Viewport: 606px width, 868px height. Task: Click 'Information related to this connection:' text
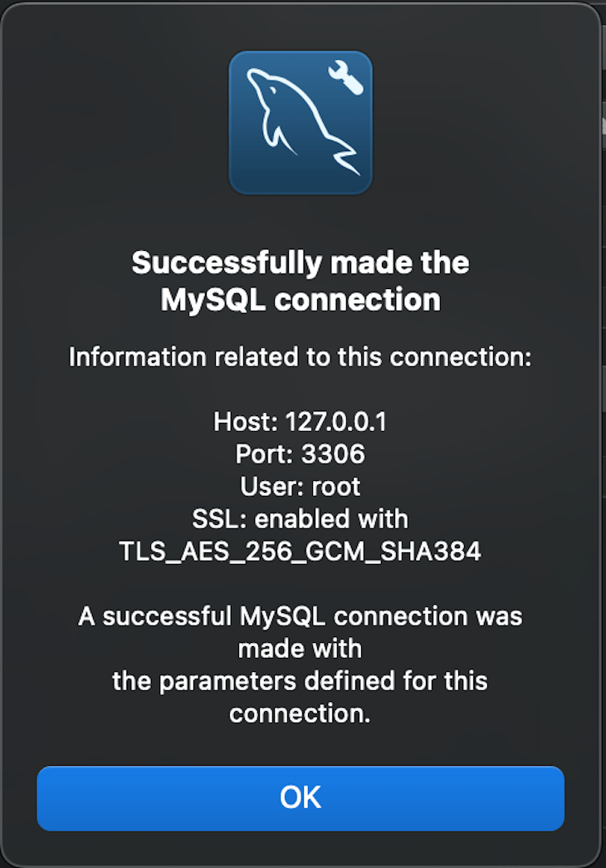click(300, 357)
